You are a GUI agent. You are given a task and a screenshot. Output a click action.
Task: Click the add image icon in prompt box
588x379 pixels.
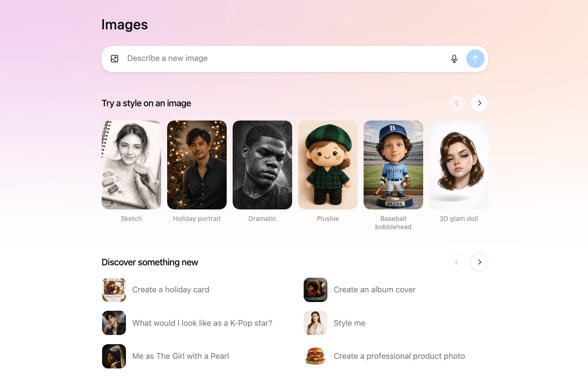click(114, 59)
